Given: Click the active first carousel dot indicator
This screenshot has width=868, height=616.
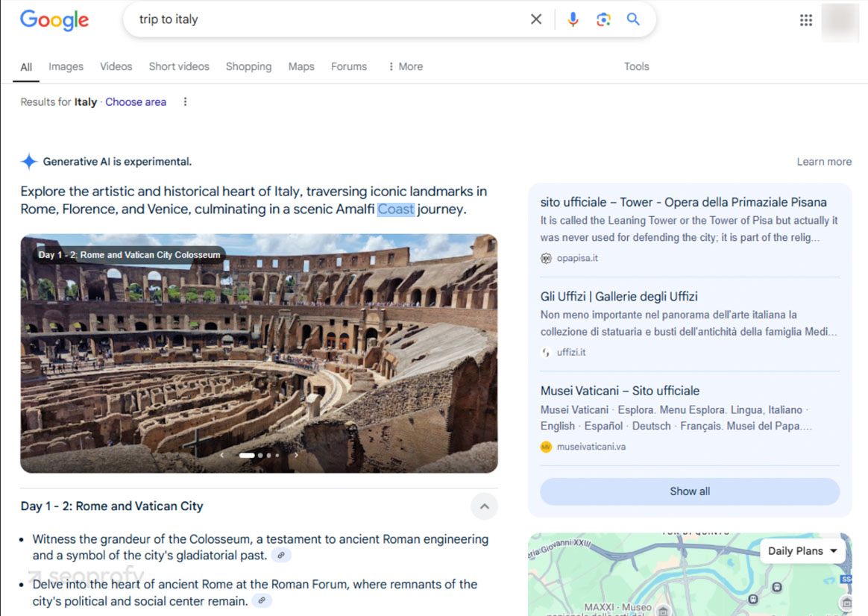Looking at the screenshot, I should coord(247,455).
